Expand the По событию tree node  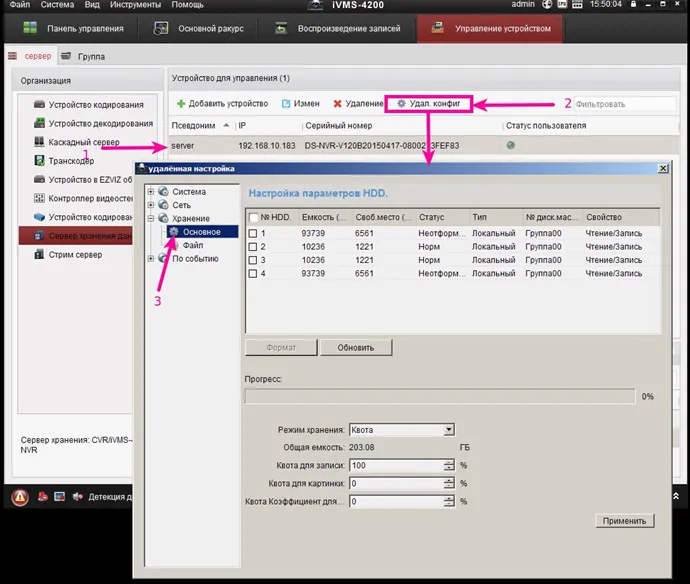(151, 258)
